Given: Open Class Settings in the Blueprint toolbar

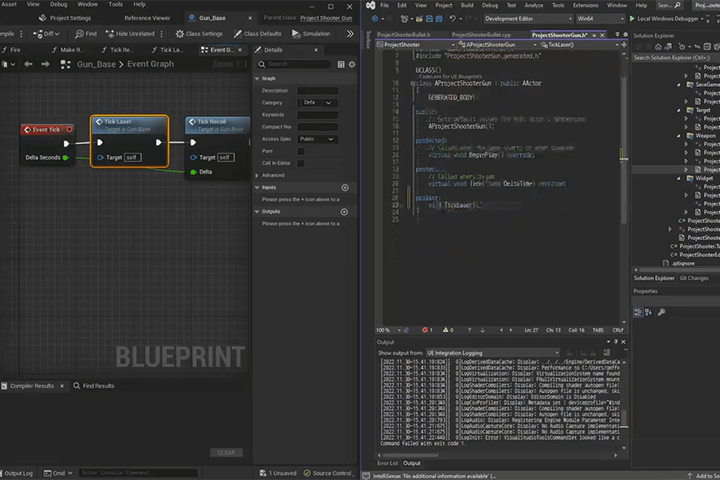Looking at the screenshot, I should point(199,34).
